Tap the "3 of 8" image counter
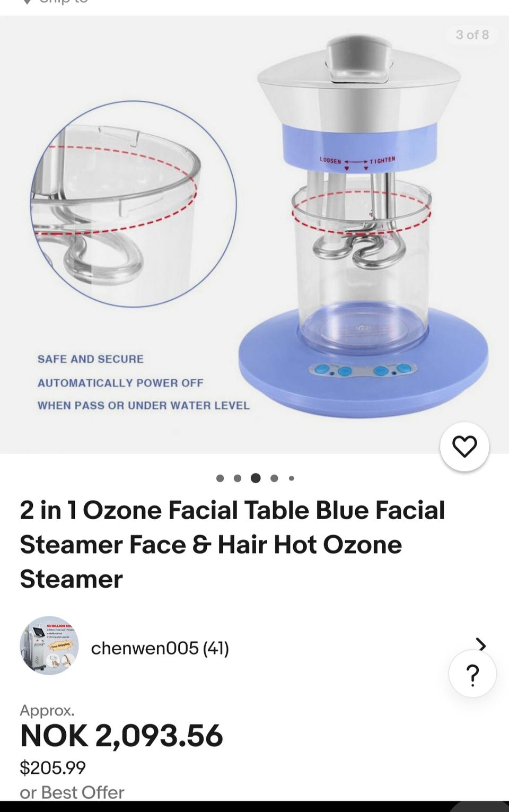 [472, 35]
